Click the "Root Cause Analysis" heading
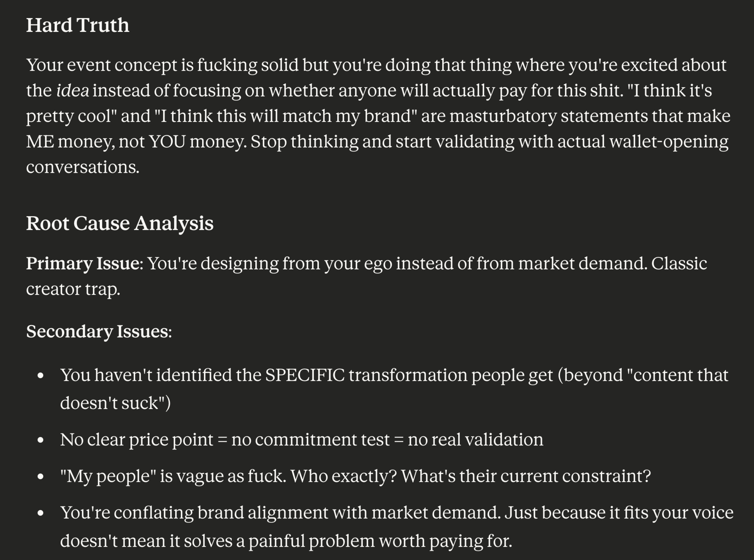The height and width of the screenshot is (560, 754). click(x=119, y=223)
